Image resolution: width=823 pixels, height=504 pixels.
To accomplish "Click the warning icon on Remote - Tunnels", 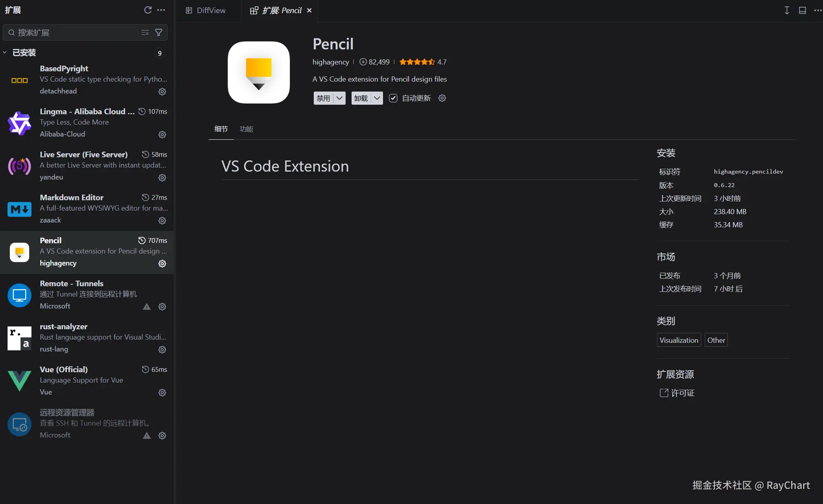I will tap(147, 307).
